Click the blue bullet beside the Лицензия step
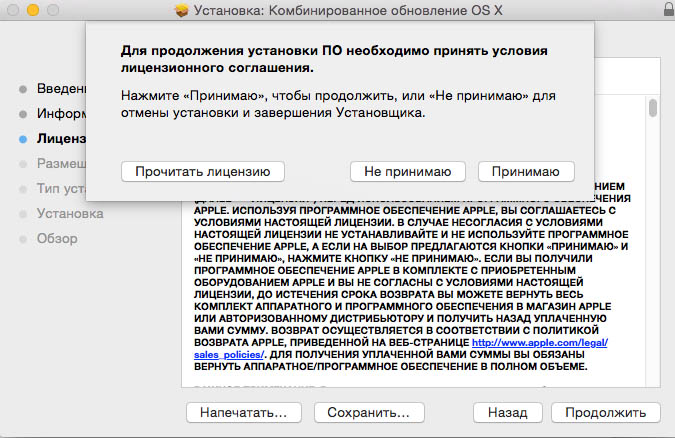Image resolution: width=675 pixels, height=438 pixels. click(23, 139)
